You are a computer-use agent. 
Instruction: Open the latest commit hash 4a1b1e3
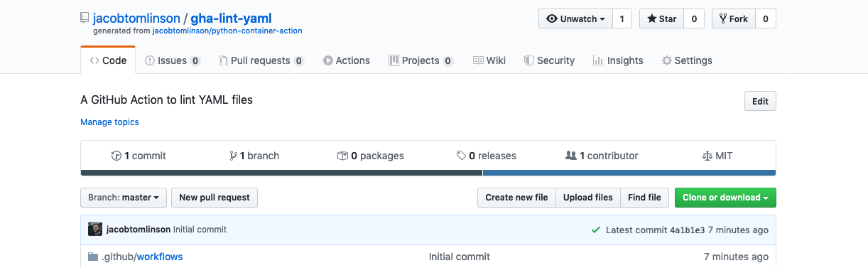click(687, 230)
